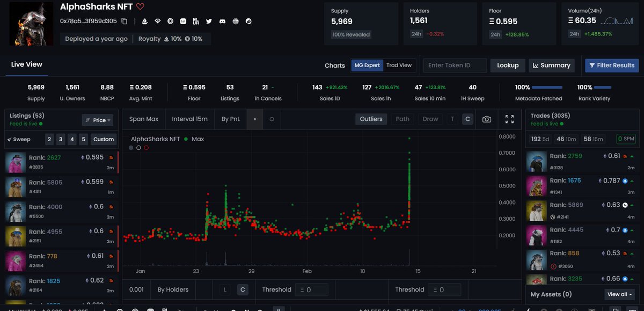
Task: Click the grey legend dot under AlphaSharks NFT
Action: click(131, 148)
